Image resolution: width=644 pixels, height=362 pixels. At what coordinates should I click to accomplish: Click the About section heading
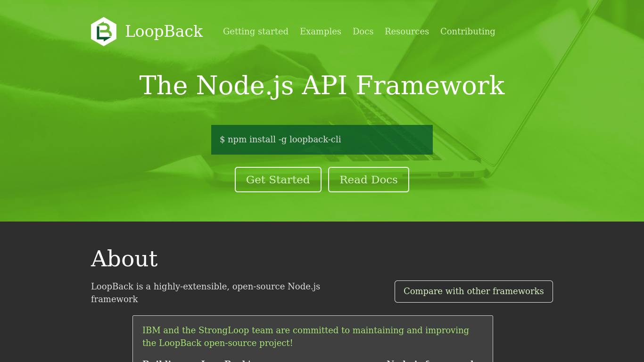(x=124, y=259)
